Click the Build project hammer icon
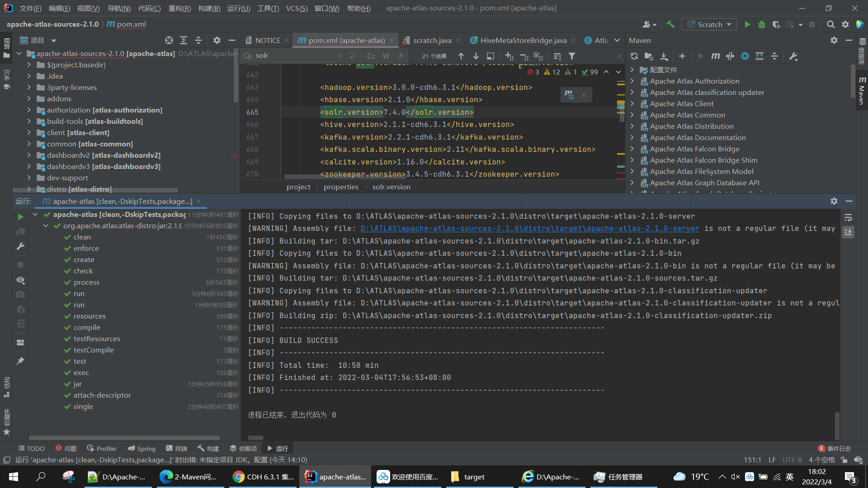868x488 pixels. [670, 24]
